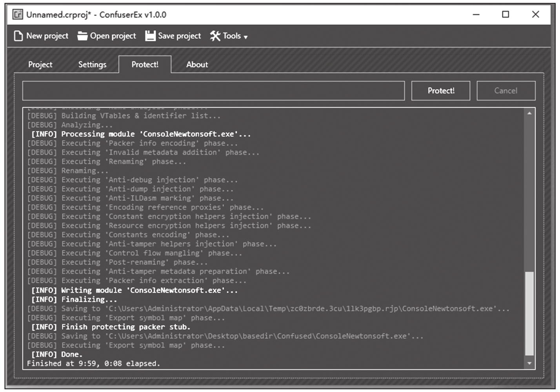The height and width of the screenshot is (392, 560).
Task: Click the empty progress bar field
Action: click(213, 91)
